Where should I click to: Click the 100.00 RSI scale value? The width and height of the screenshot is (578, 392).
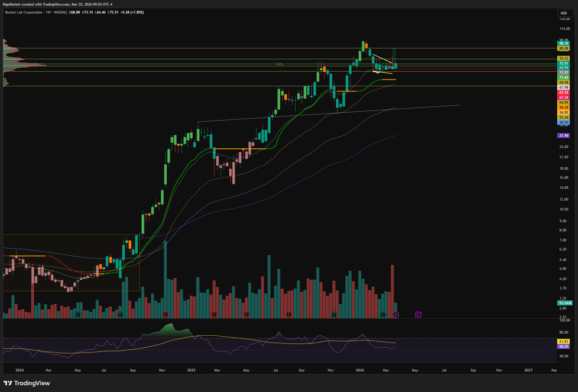coord(565,320)
